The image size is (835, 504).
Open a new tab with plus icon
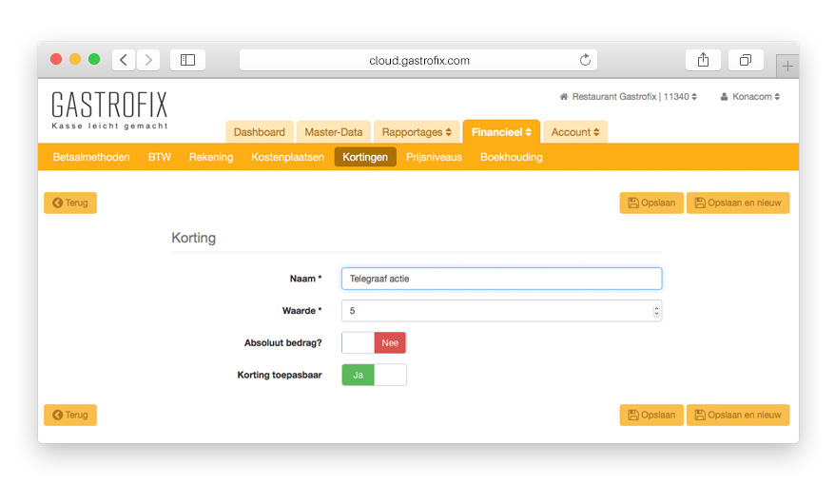[x=787, y=66]
